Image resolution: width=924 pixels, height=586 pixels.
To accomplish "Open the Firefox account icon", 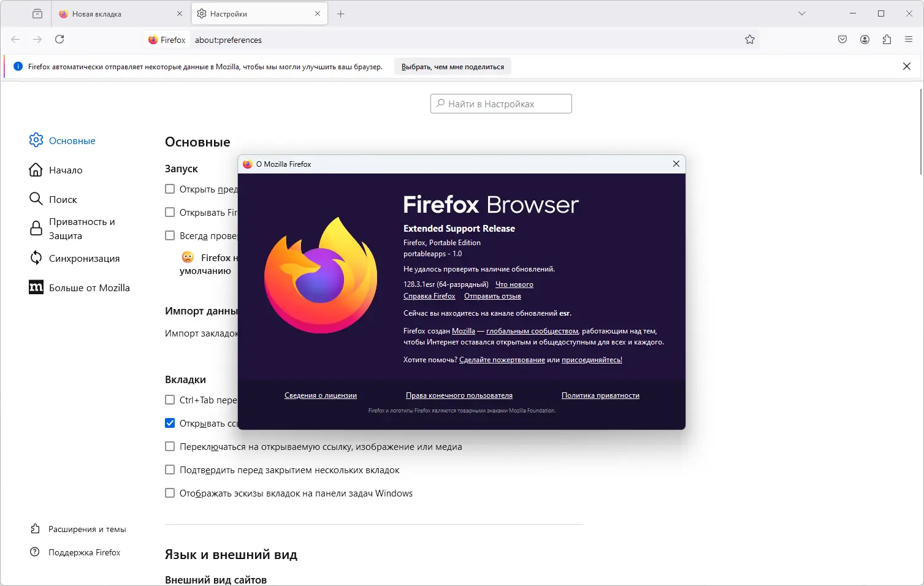I will [864, 39].
